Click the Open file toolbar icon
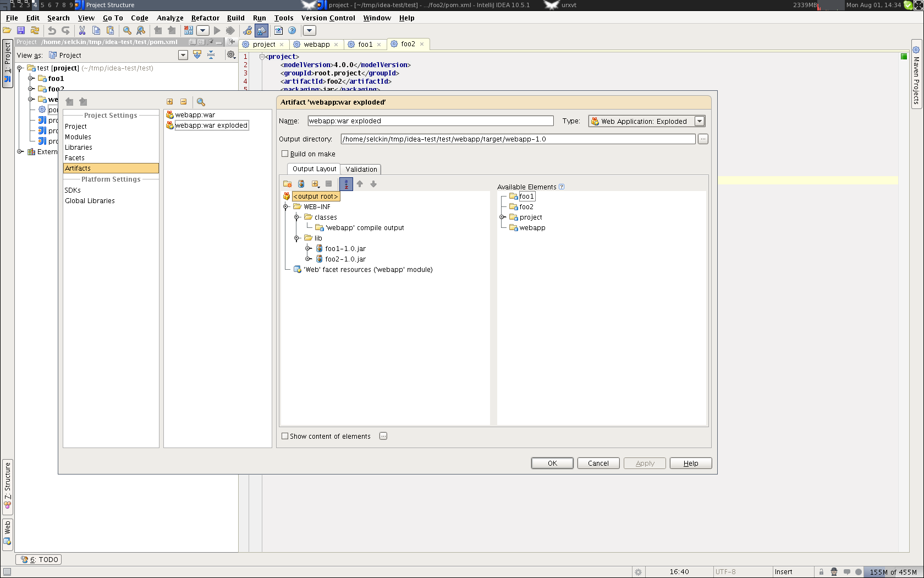The width and height of the screenshot is (924, 578). [x=7, y=31]
